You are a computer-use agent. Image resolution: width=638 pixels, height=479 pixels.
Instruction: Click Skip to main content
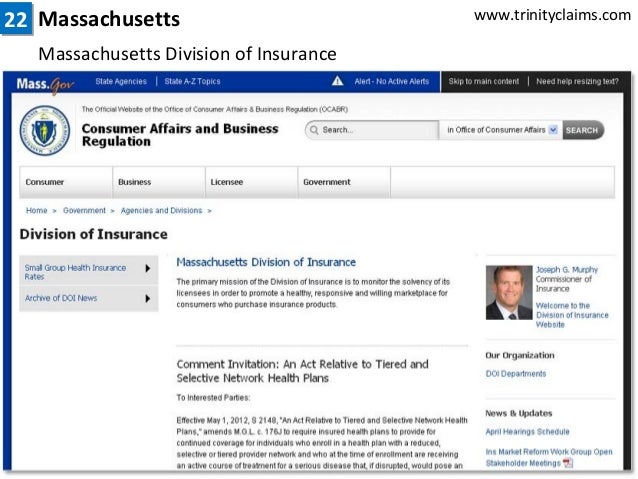483,81
